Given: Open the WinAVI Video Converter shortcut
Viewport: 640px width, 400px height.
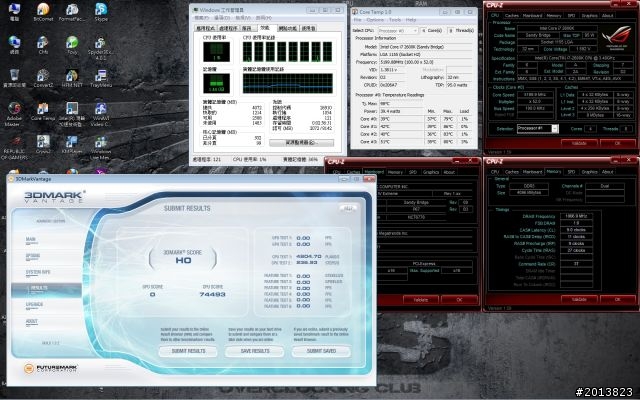Looking at the screenshot, I should tap(101, 114).
